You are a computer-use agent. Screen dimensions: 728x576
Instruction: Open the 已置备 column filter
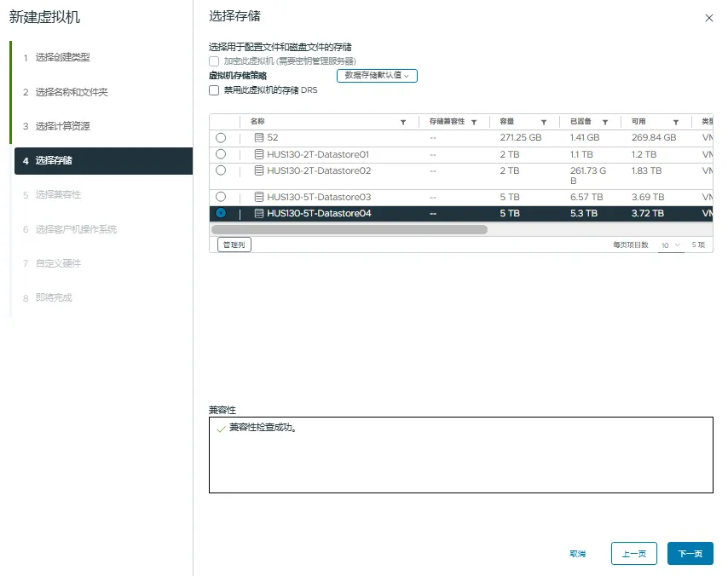(x=605, y=122)
